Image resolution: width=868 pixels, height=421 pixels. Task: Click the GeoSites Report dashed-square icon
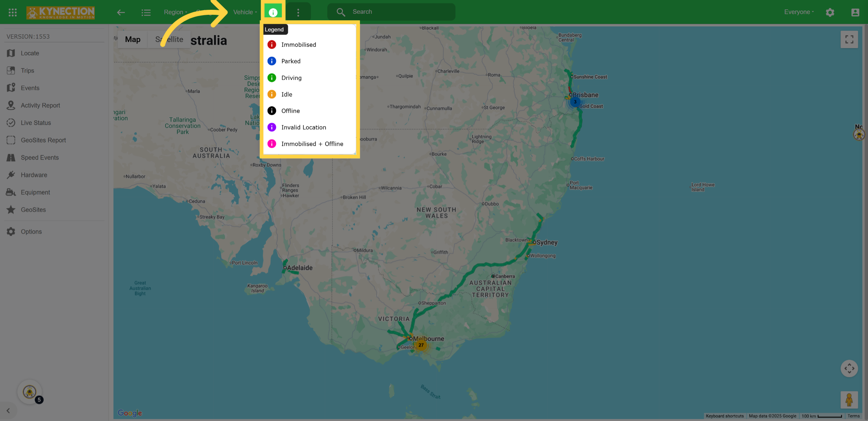pyautogui.click(x=11, y=140)
